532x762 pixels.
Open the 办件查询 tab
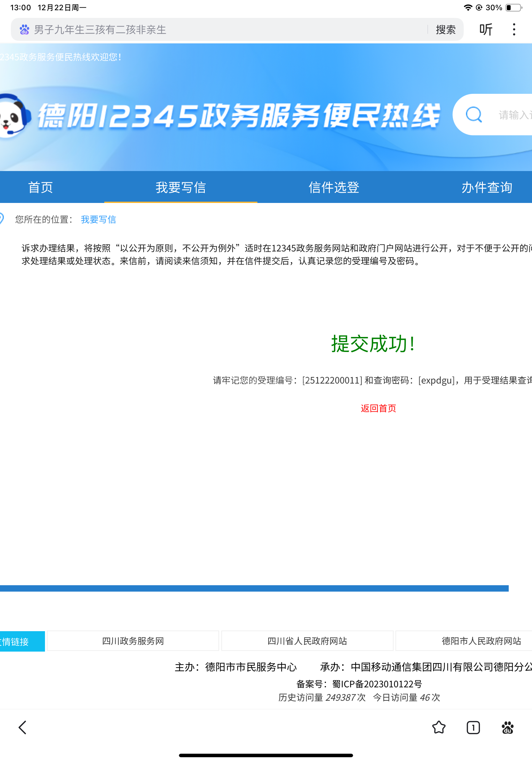(x=487, y=188)
